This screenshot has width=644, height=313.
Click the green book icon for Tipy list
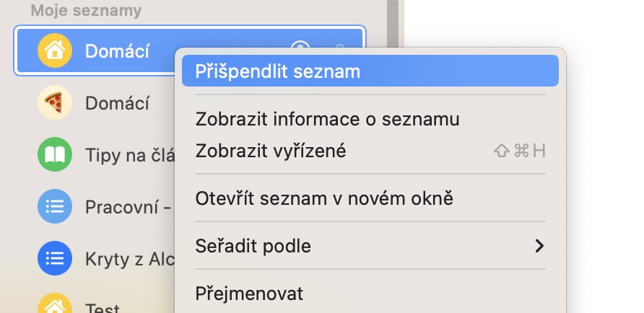coord(55,155)
